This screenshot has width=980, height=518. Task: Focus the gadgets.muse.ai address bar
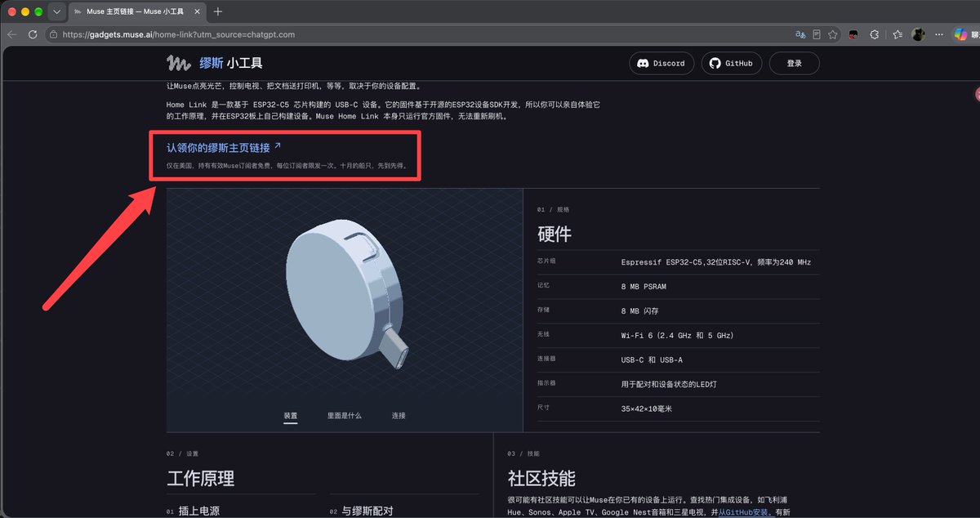[x=416, y=34]
